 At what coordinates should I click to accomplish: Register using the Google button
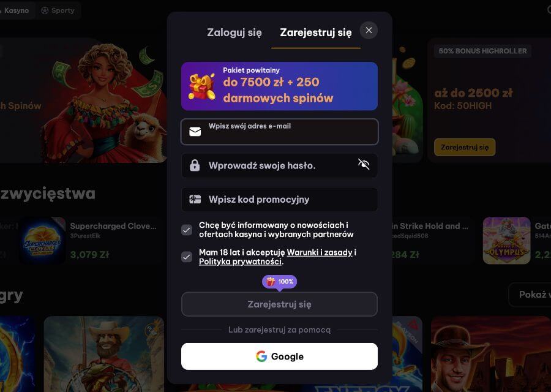279,356
